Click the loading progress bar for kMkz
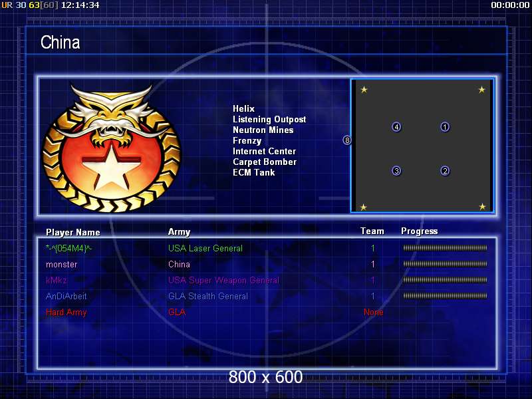This screenshot has width=532, height=399. (445, 280)
